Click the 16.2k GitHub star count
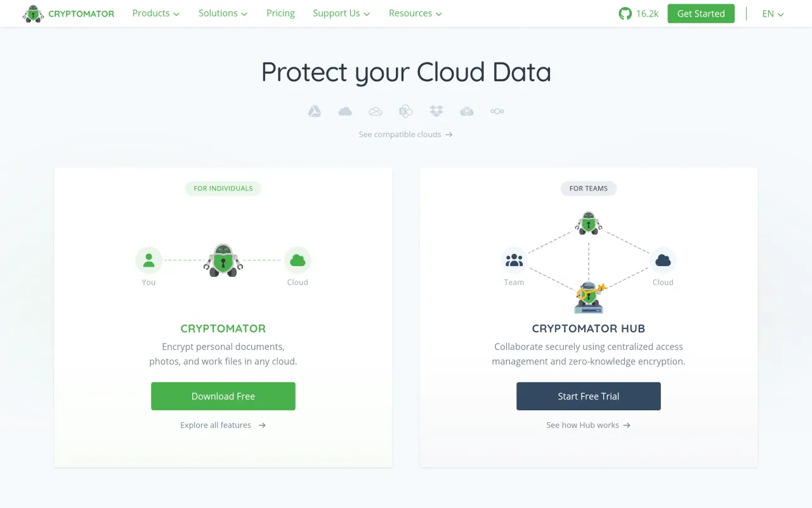The image size is (812, 508). pyautogui.click(x=648, y=13)
